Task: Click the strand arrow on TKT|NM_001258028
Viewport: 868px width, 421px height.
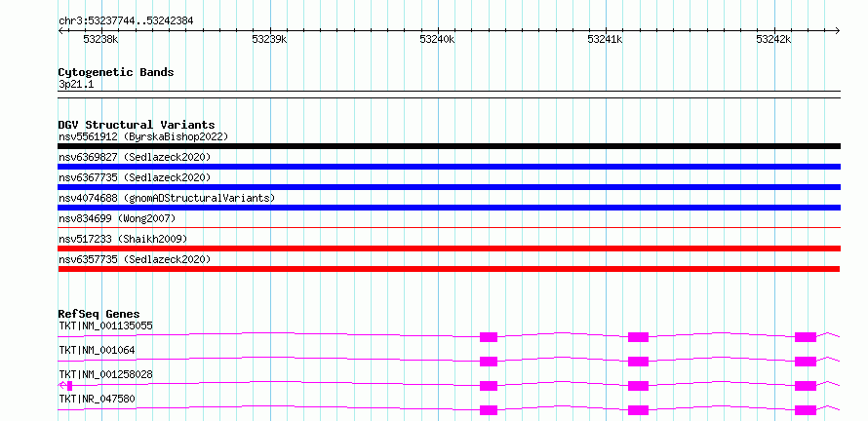Action: pos(62,386)
